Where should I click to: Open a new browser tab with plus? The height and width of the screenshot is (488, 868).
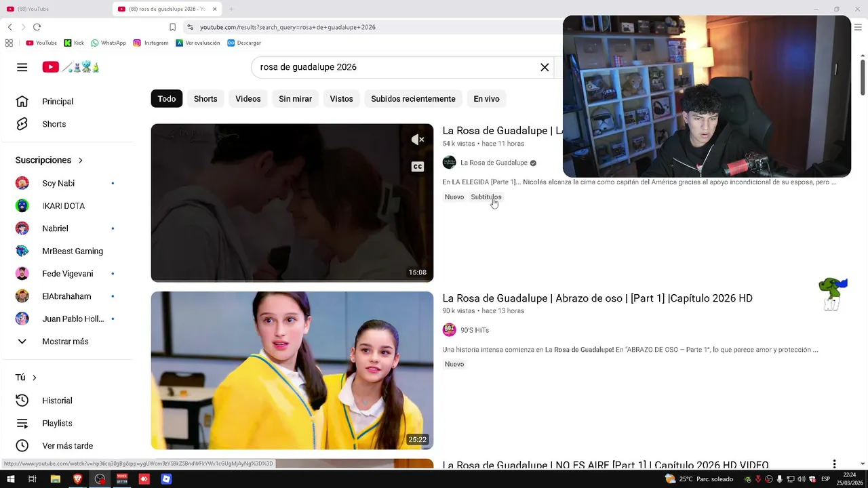231,9
